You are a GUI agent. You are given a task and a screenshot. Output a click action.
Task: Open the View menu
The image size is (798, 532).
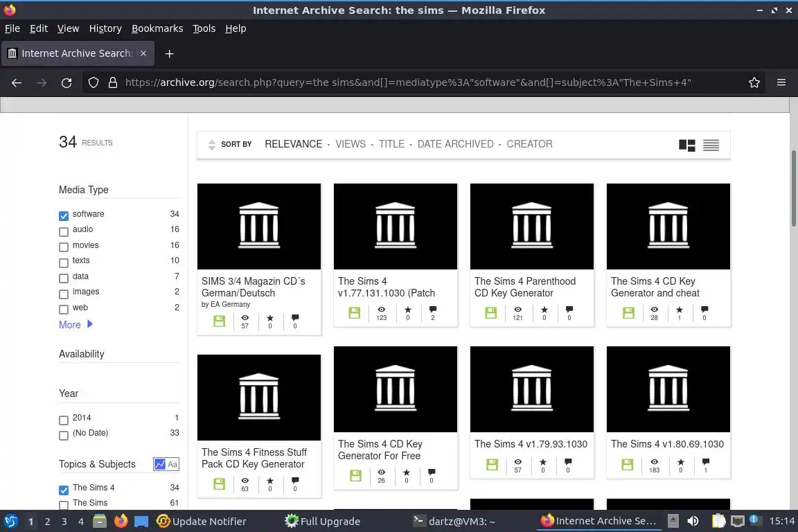click(x=68, y=28)
